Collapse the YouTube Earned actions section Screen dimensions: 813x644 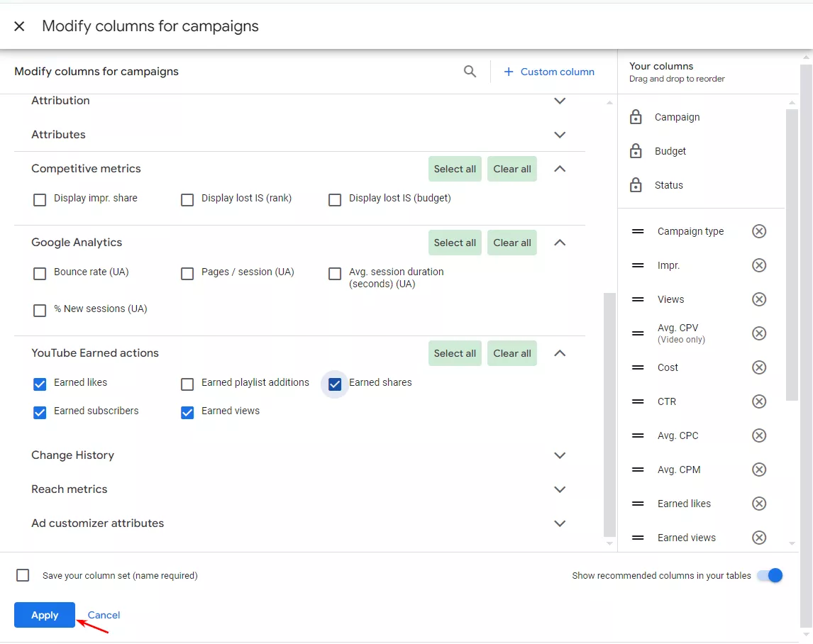tap(560, 353)
